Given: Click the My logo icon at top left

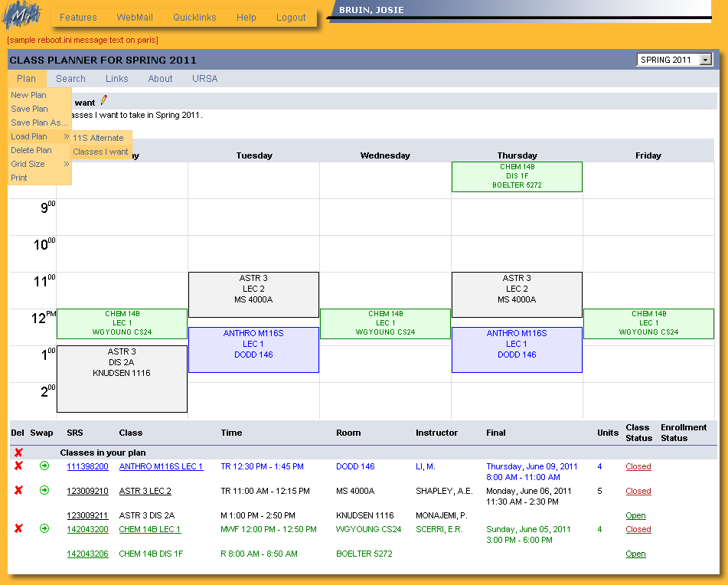Looking at the screenshot, I should pyautogui.click(x=21, y=16).
